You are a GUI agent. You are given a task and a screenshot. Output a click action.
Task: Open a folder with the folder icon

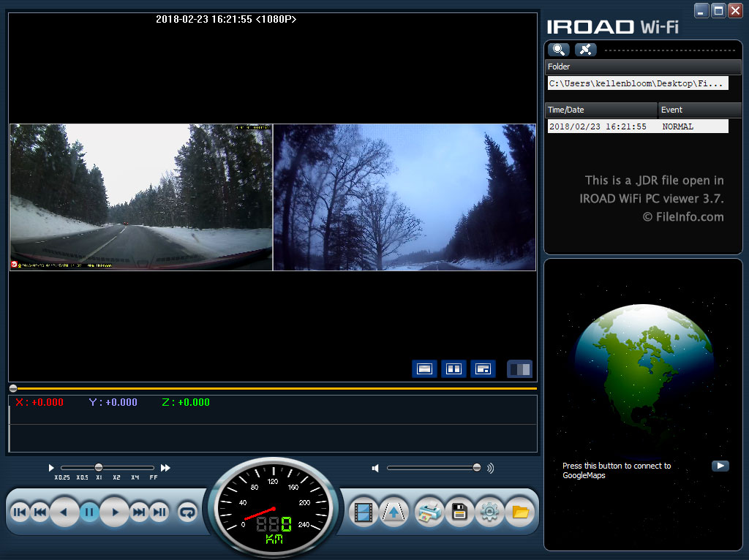pos(520,512)
